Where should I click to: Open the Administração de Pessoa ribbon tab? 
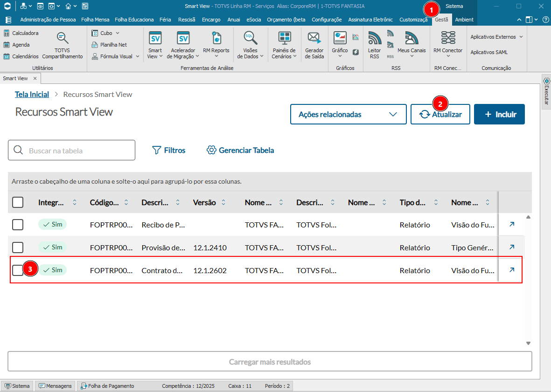[48, 20]
